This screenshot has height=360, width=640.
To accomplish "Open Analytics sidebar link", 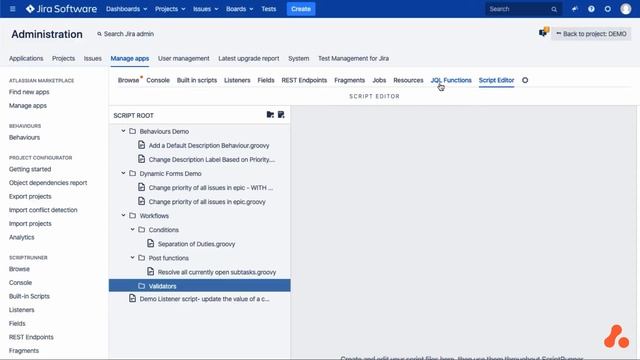I will click(x=22, y=237).
